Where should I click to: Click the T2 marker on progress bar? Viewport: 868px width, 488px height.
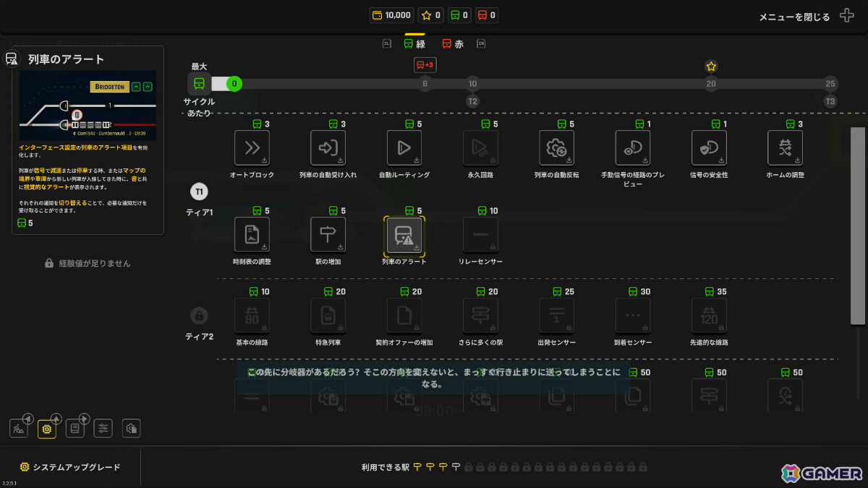tap(472, 101)
